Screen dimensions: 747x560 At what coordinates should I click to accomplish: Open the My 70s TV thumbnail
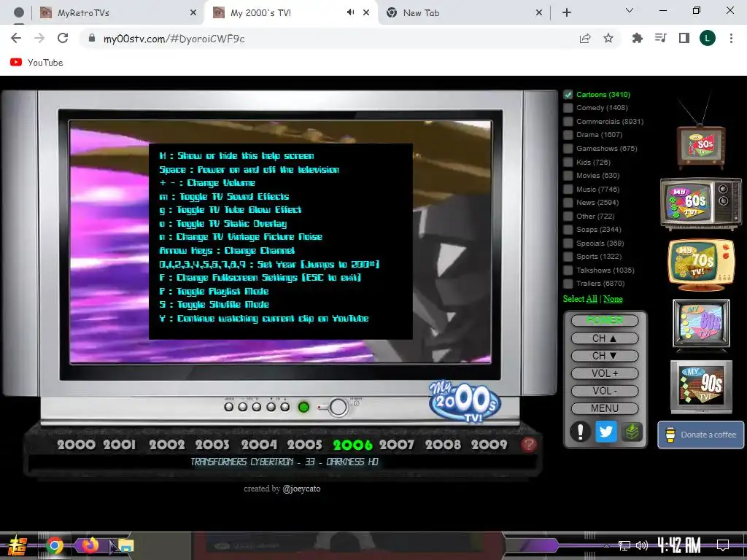click(x=701, y=264)
